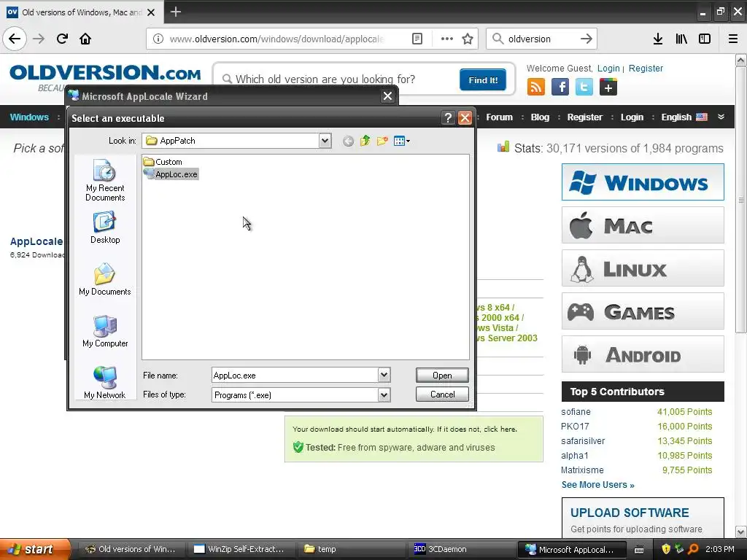The image size is (747, 560).
Task: Go back to previous folder in dialog
Action: (348, 141)
